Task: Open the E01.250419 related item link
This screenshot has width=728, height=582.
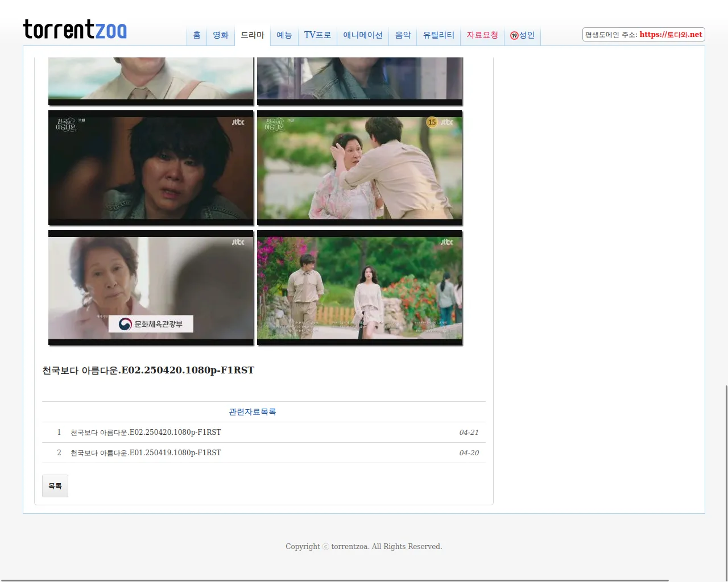Action: pos(146,453)
